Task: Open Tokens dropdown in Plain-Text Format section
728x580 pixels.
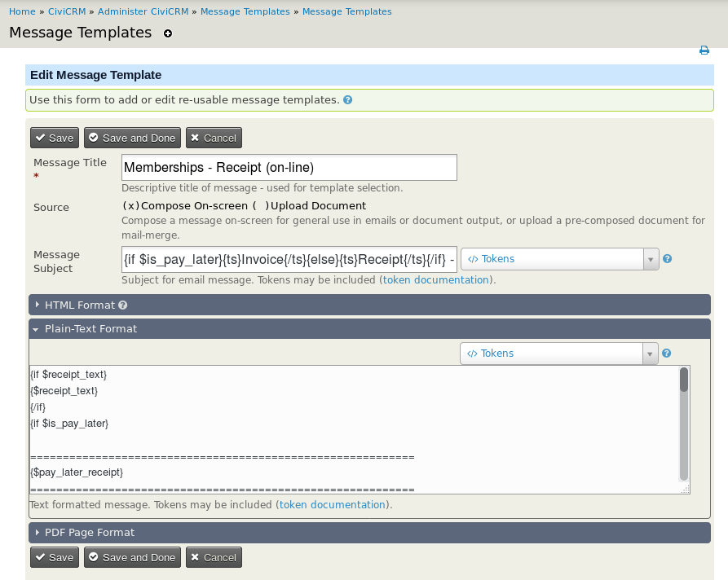Action: pos(558,354)
